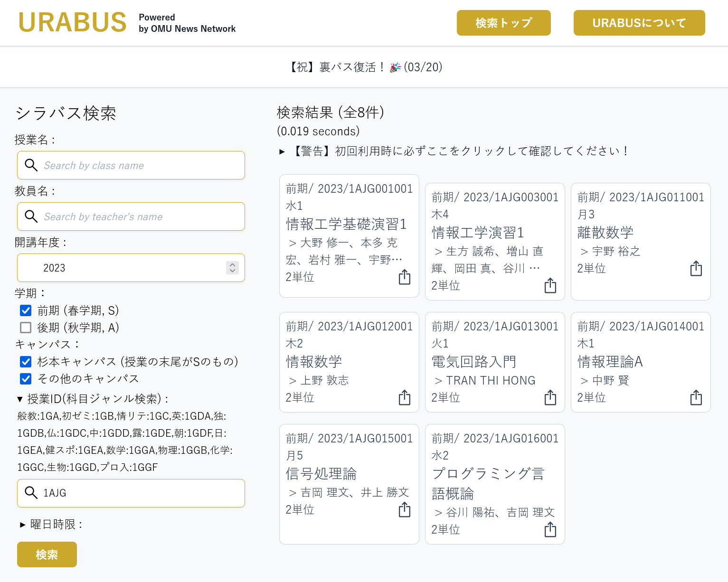Image resolution: width=728 pixels, height=582 pixels.
Task: Uncheck 杉本キャンパス campus filter
Action: (25, 362)
